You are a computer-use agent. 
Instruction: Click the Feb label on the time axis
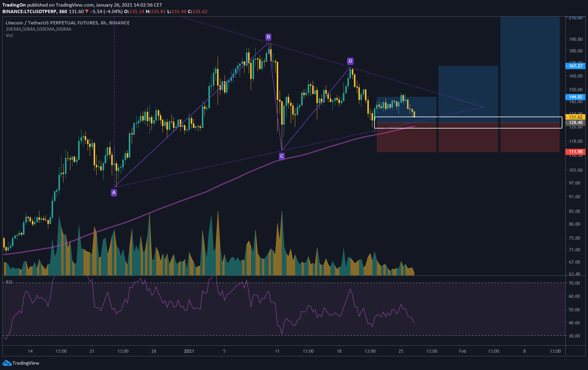click(462, 351)
